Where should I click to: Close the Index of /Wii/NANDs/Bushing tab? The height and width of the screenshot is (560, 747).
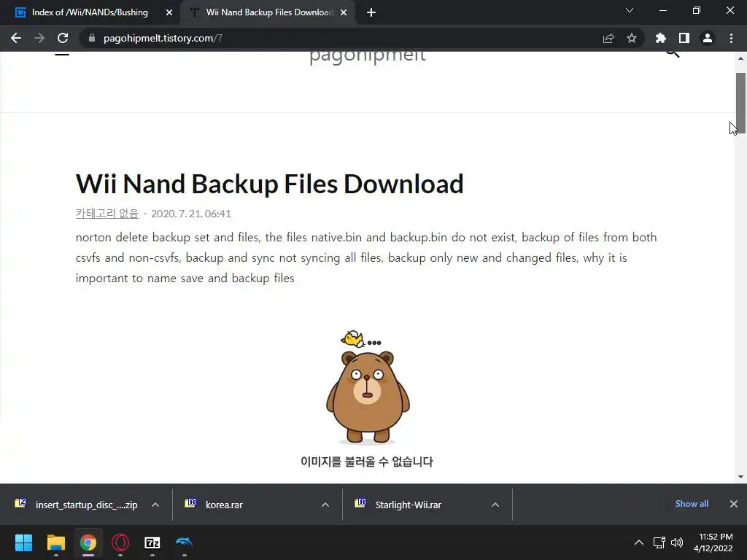point(169,12)
